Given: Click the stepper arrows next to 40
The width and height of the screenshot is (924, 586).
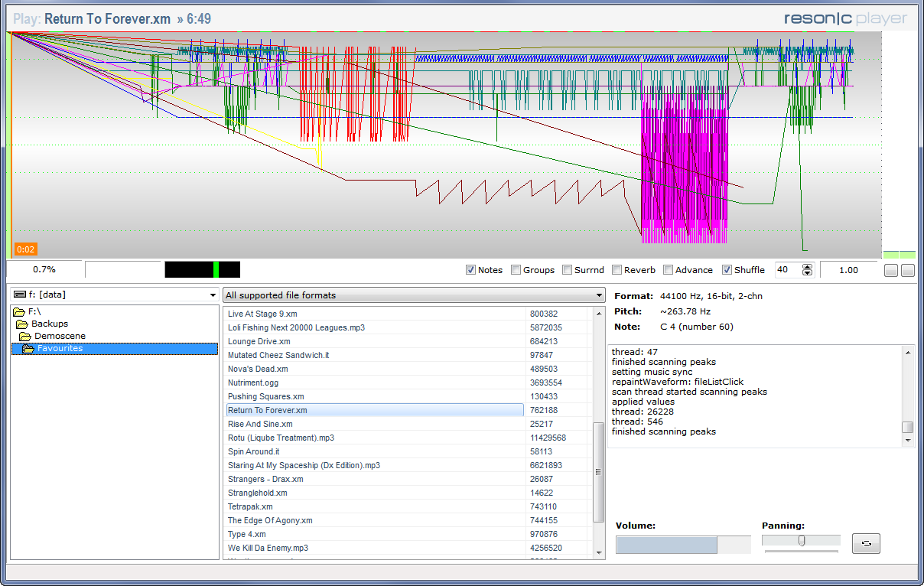Looking at the screenshot, I should click(808, 270).
